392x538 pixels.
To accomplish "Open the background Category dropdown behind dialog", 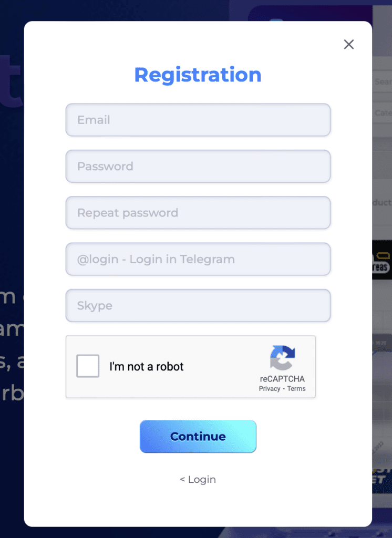I will coord(382,113).
